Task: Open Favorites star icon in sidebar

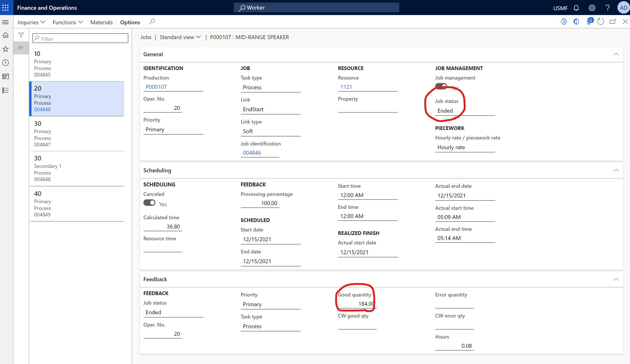Action: click(x=6, y=49)
